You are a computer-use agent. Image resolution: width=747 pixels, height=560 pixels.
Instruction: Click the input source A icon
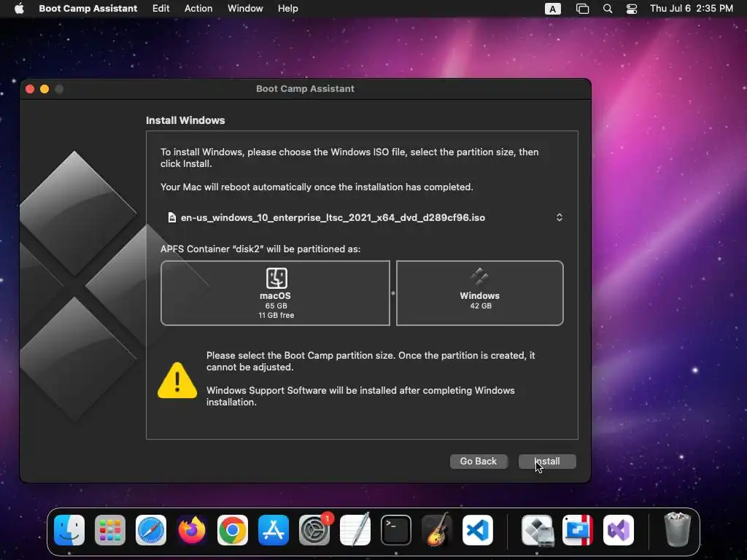coord(553,9)
